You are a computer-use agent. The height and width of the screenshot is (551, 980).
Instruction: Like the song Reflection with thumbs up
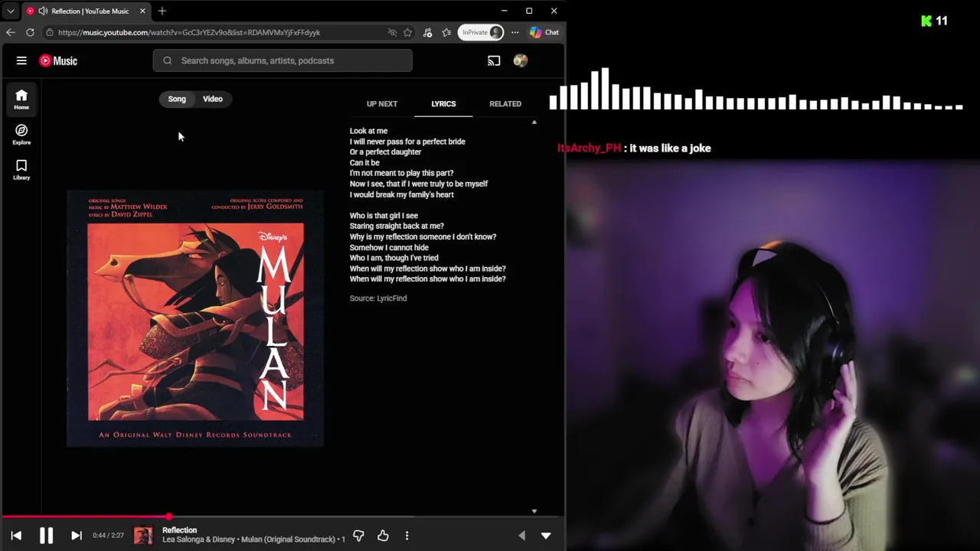(383, 536)
